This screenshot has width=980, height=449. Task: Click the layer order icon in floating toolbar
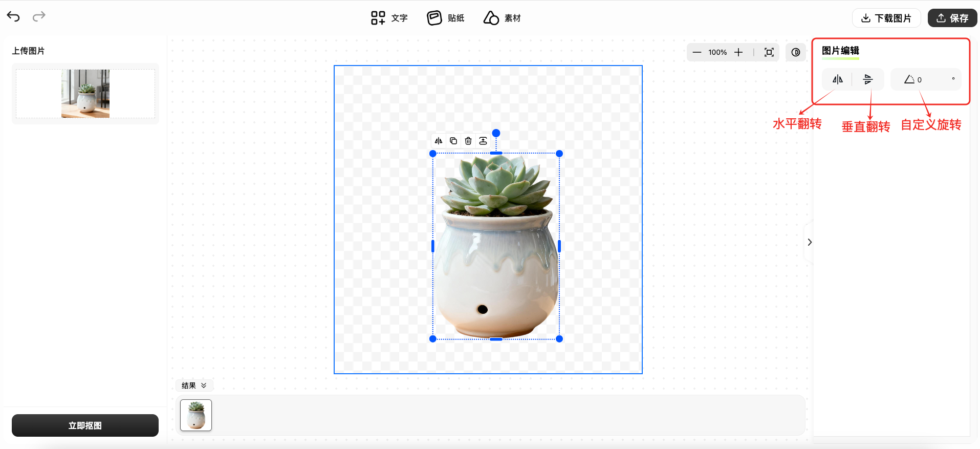click(x=483, y=141)
